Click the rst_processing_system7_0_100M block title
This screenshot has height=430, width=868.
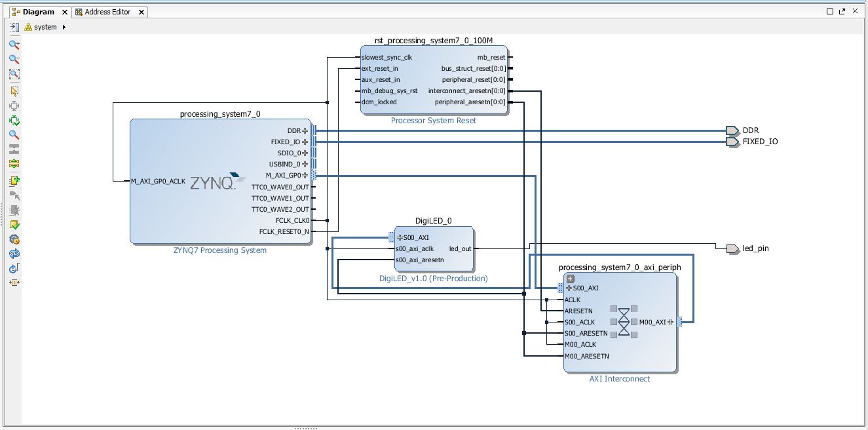(434, 40)
